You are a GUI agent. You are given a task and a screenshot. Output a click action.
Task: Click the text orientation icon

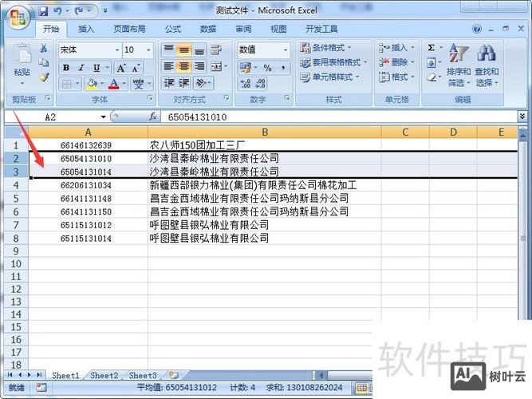[x=202, y=83]
